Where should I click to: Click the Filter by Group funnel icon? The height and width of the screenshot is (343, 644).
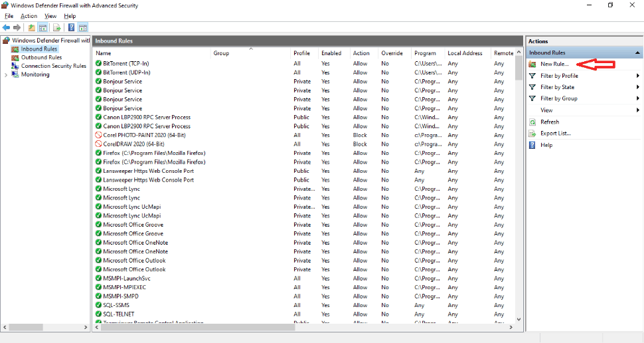pos(532,98)
